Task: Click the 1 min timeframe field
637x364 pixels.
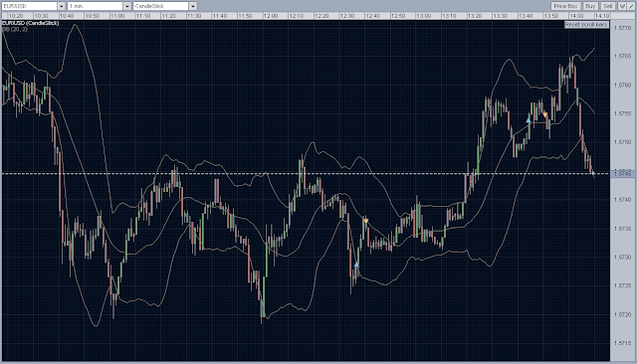Action: 96,6
